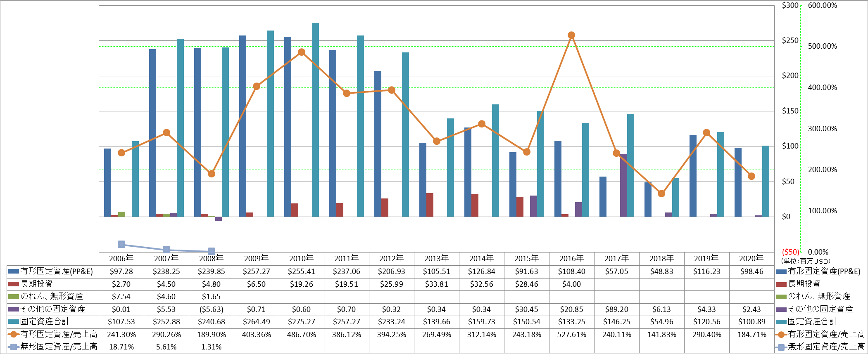This screenshot has width=868, height=354.
Task: Click the $7.54 goodwill cell for 2006年
Action: [121, 297]
